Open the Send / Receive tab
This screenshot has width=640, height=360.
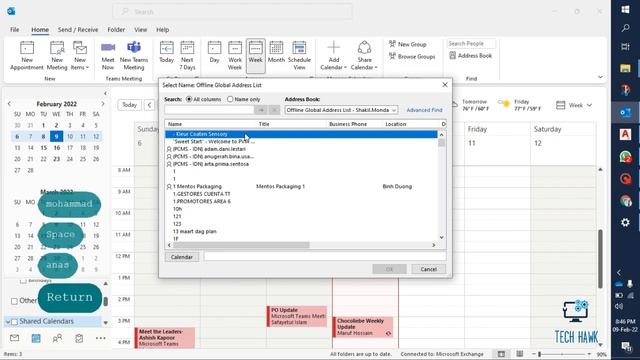pos(78,30)
